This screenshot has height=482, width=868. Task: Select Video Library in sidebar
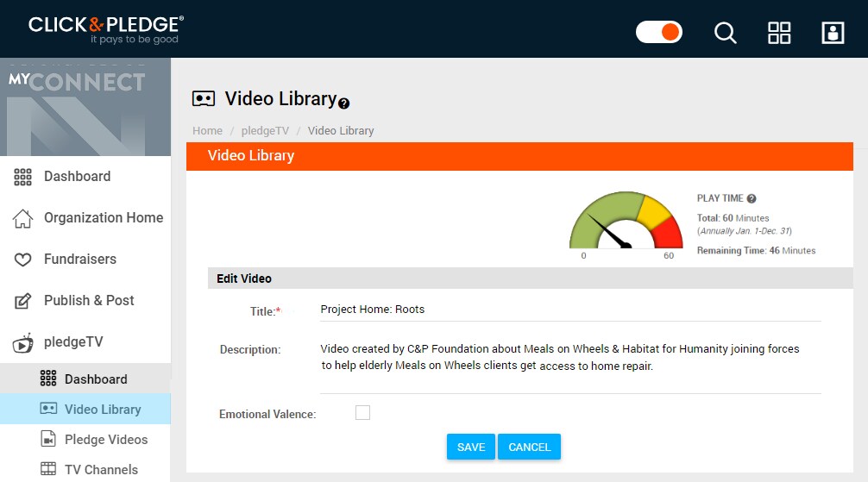(85, 409)
